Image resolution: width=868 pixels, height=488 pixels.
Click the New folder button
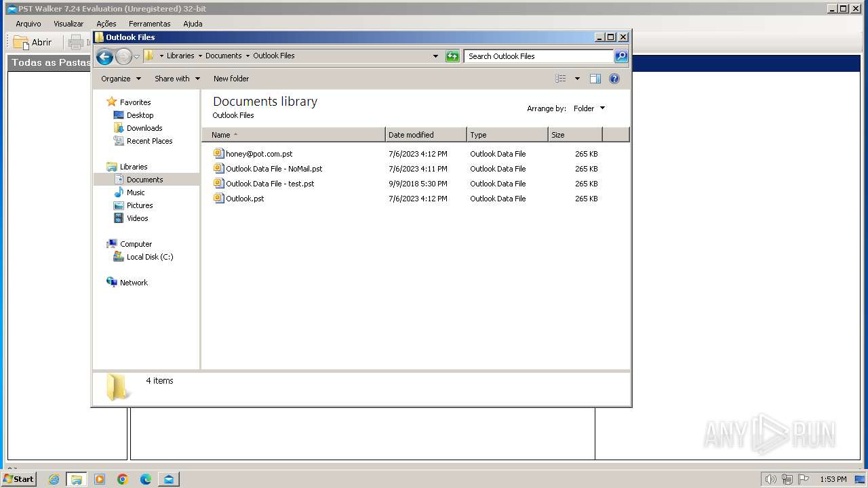[x=231, y=79]
